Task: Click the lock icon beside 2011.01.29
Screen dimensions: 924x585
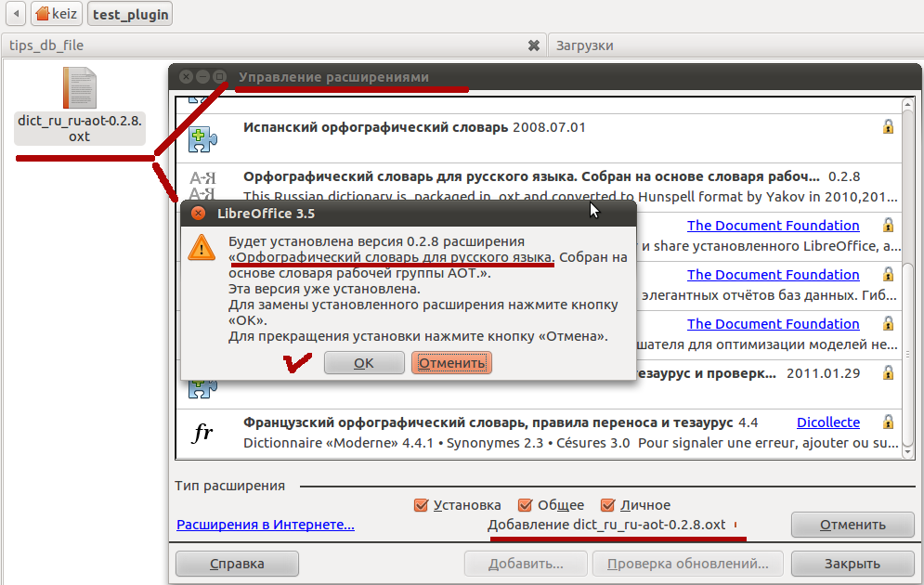Action: point(888,373)
